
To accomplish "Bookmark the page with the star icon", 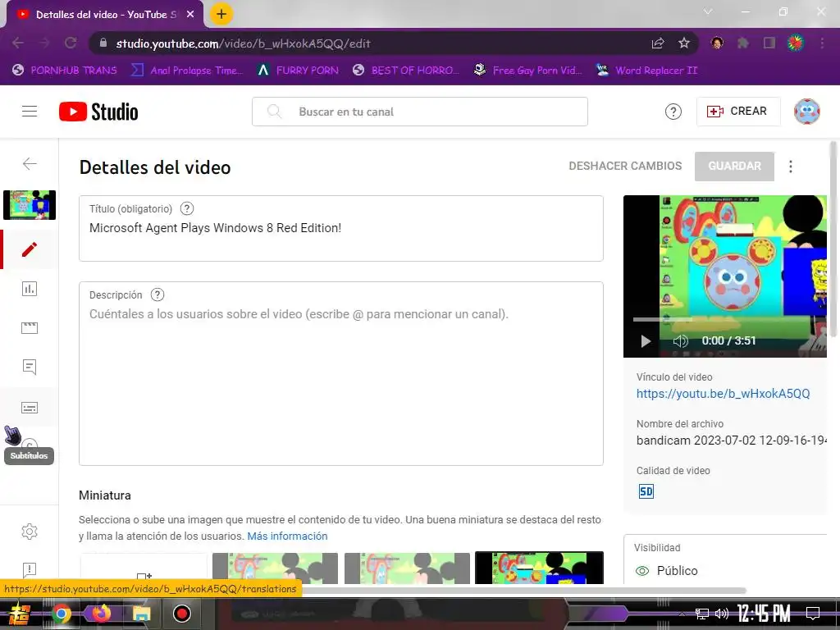I will pyautogui.click(x=684, y=43).
